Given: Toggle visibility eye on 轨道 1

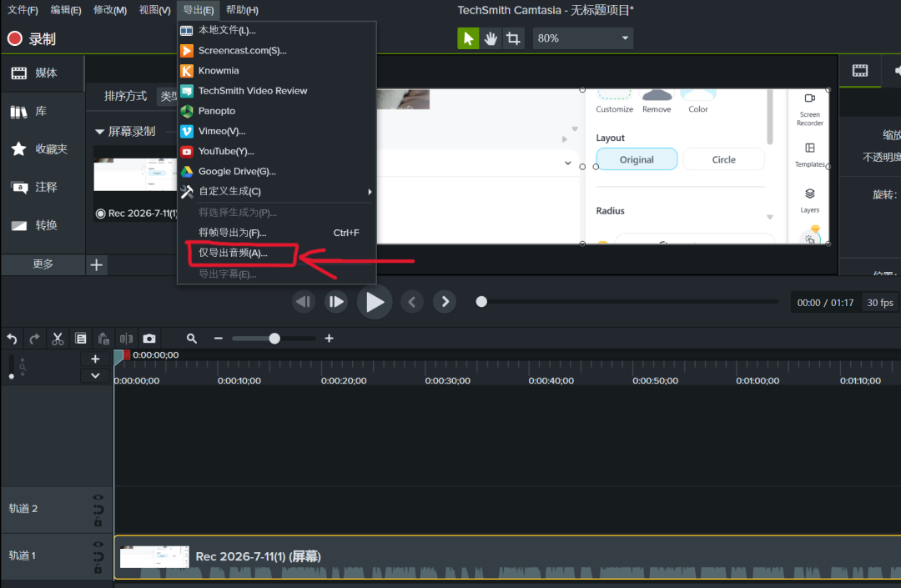Looking at the screenshot, I should point(98,545).
